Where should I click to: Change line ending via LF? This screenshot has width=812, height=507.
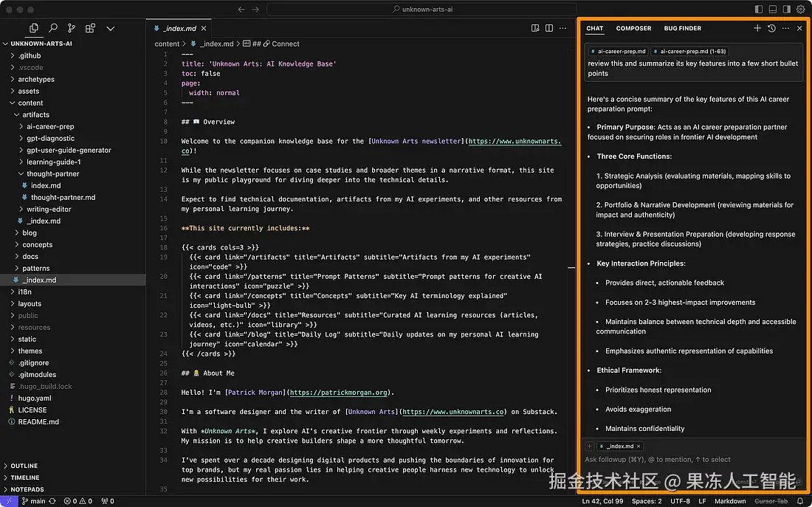pyautogui.click(x=702, y=501)
